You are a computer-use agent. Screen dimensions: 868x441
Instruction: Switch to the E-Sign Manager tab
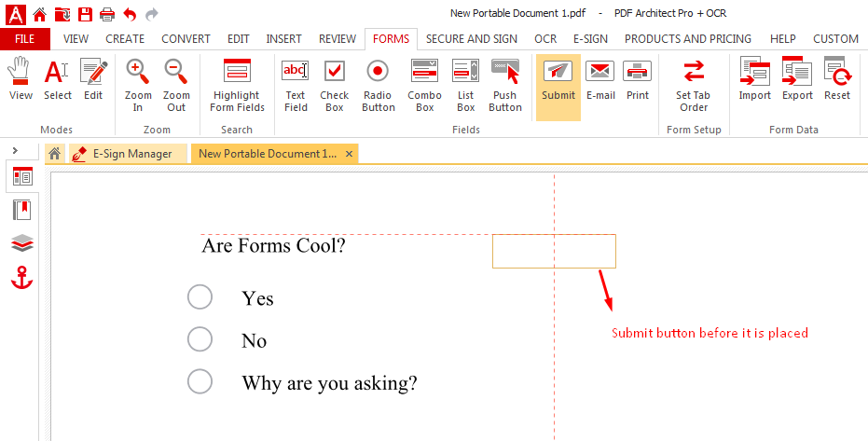tap(128, 154)
